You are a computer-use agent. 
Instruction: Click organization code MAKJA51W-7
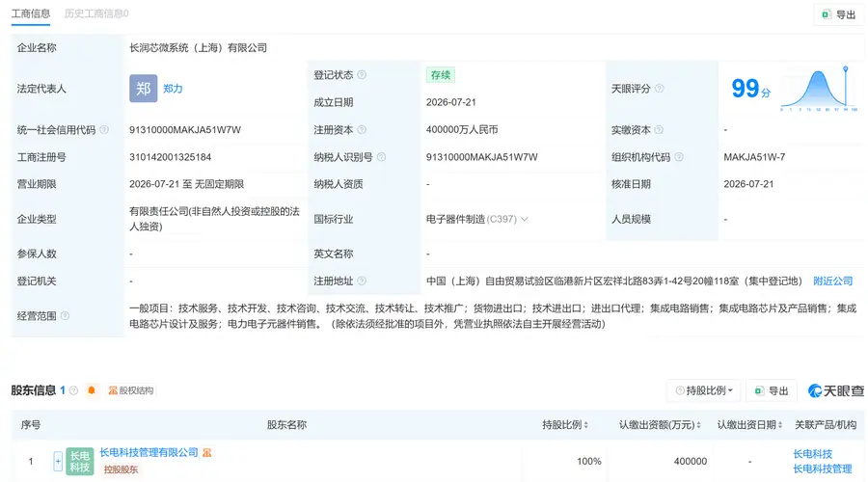754,157
